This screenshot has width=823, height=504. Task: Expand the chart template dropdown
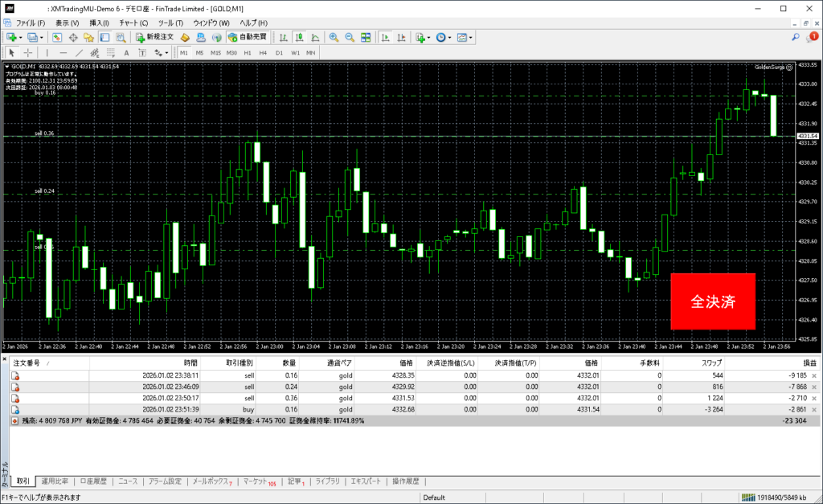click(471, 37)
